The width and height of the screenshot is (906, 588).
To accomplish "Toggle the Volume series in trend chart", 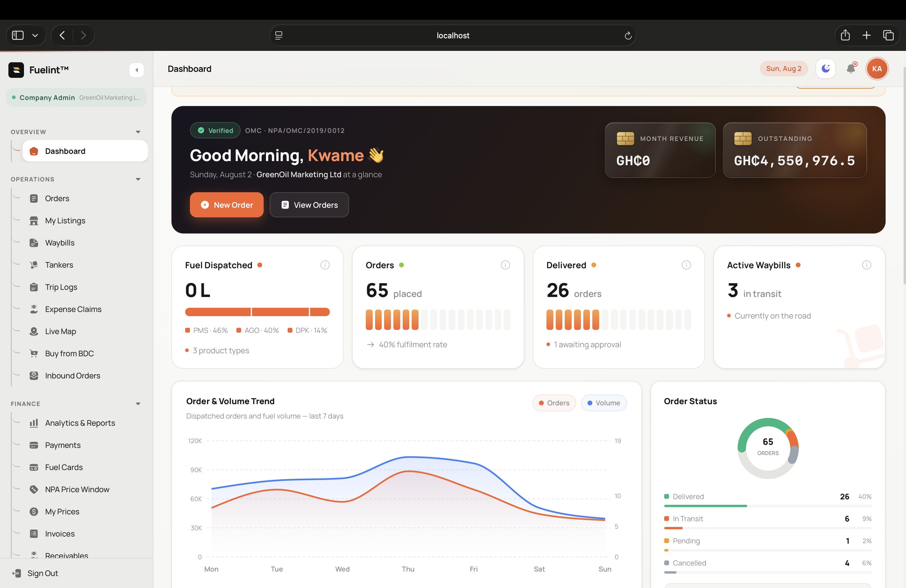I will coord(603,403).
